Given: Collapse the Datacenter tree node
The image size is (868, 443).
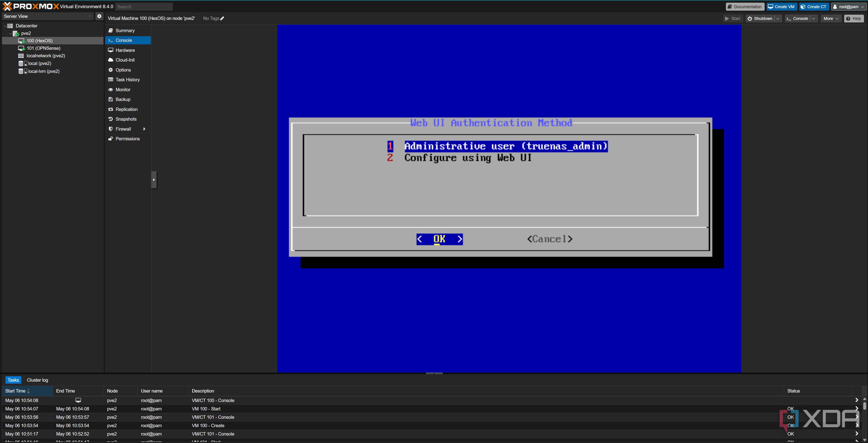Looking at the screenshot, I should 5,26.
